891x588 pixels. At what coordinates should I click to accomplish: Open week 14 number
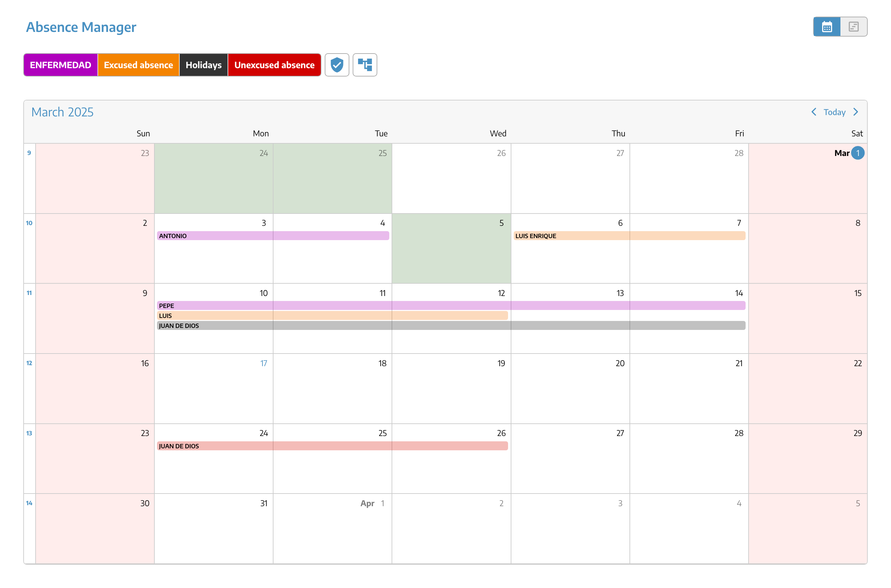29,503
